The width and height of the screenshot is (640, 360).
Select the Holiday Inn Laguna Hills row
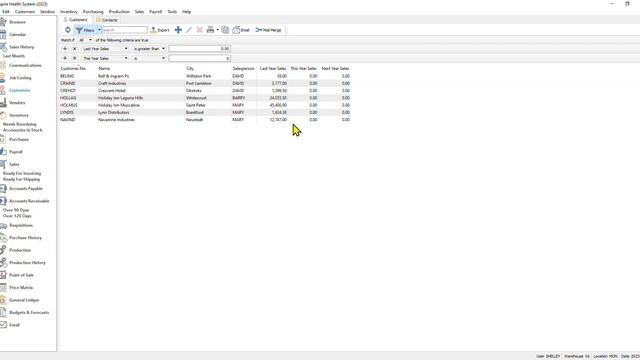coord(205,98)
